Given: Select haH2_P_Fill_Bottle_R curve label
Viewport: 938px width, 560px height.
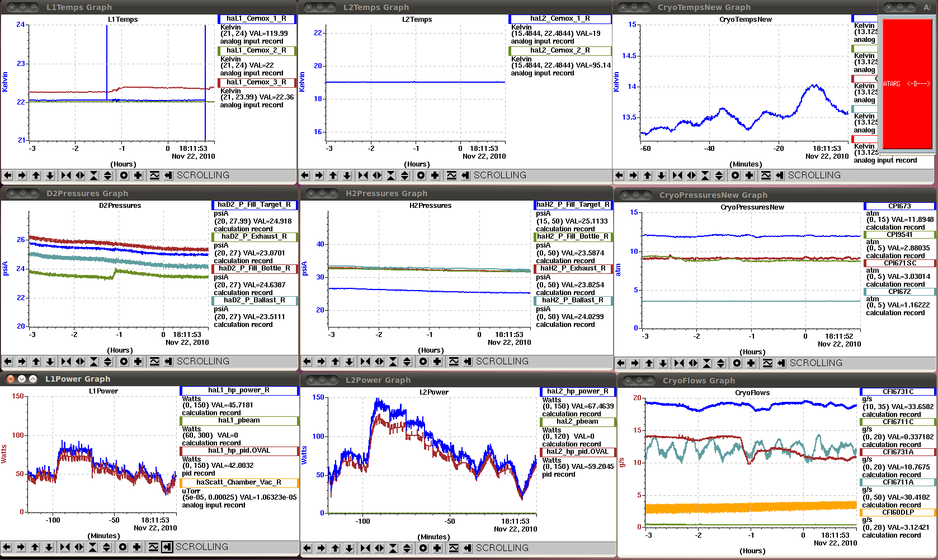Looking at the screenshot, I should pyautogui.click(x=573, y=236).
